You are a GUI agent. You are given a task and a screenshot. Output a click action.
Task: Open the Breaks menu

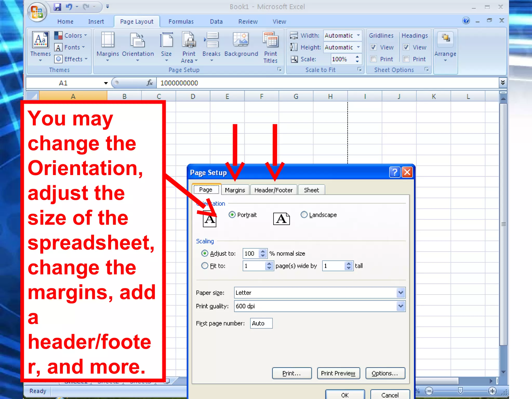point(211,47)
